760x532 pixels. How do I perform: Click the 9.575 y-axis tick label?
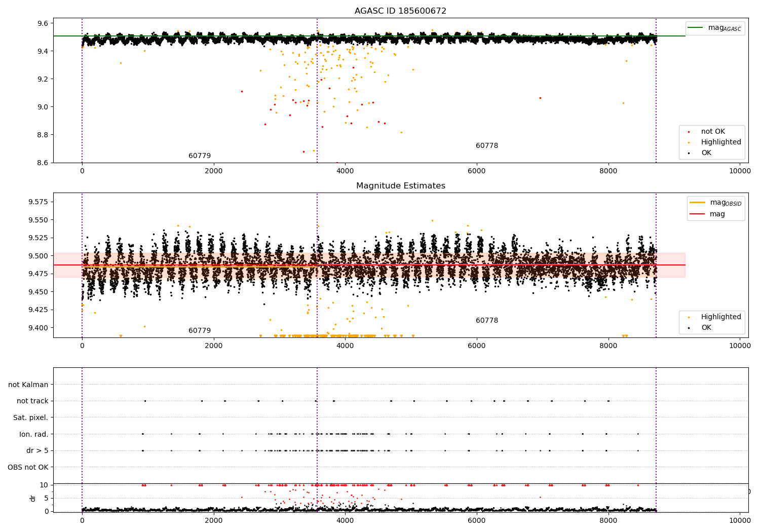point(39,202)
